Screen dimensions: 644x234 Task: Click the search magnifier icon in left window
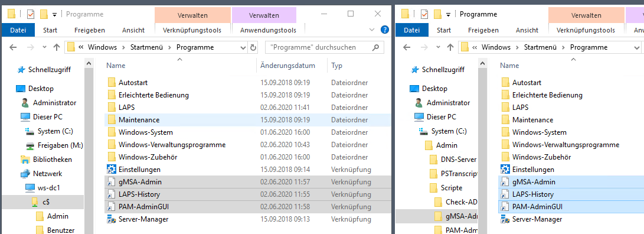coord(375,47)
